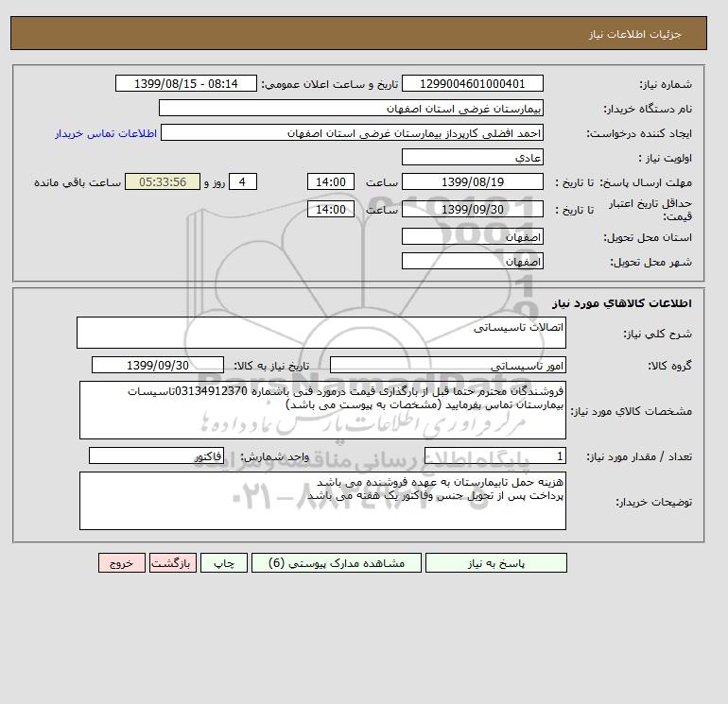Click label گروه کالا
728x704 pixels.
click(x=670, y=366)
